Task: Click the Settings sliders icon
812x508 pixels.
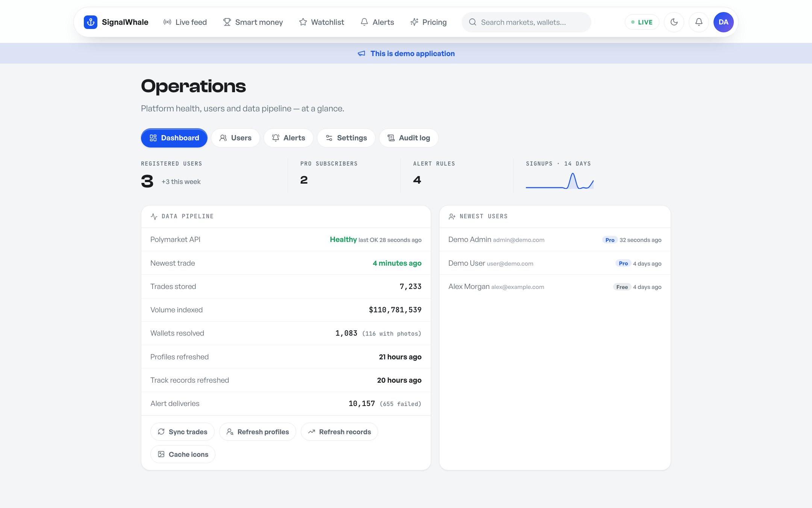Action: (329, 138)
